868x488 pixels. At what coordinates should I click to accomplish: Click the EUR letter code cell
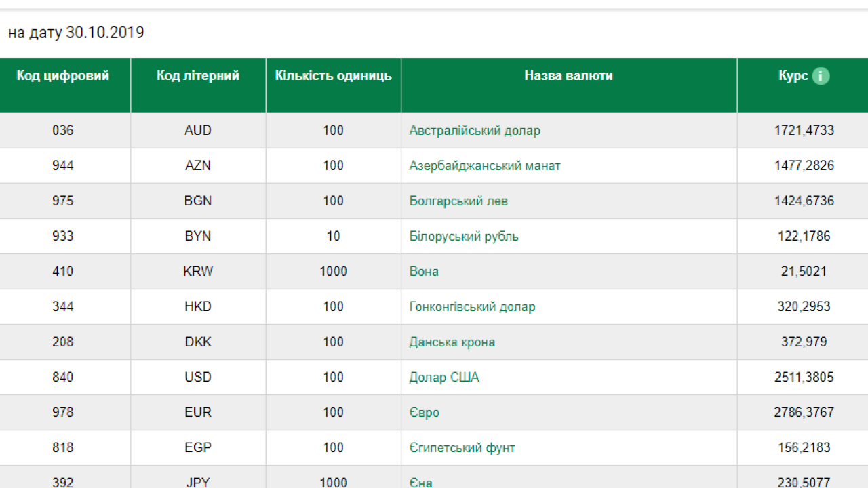(x=198, y=412)
